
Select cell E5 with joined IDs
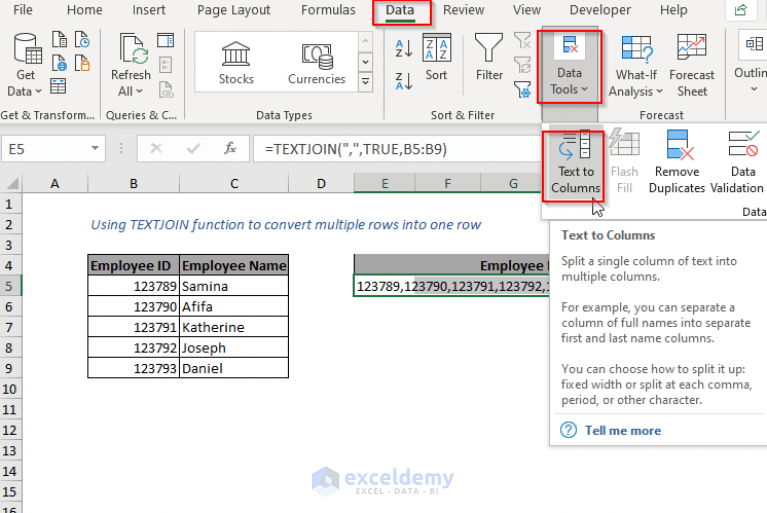tap(451, 286)
